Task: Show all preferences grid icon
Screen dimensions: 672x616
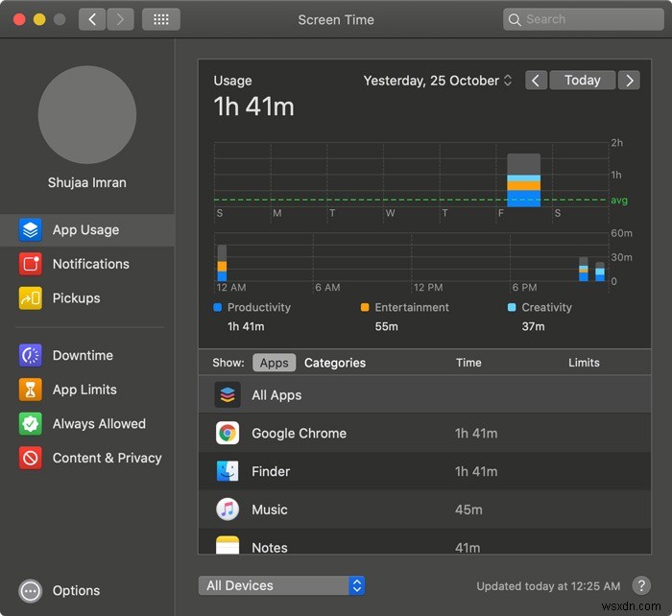Action: click(x=161, y=19)
